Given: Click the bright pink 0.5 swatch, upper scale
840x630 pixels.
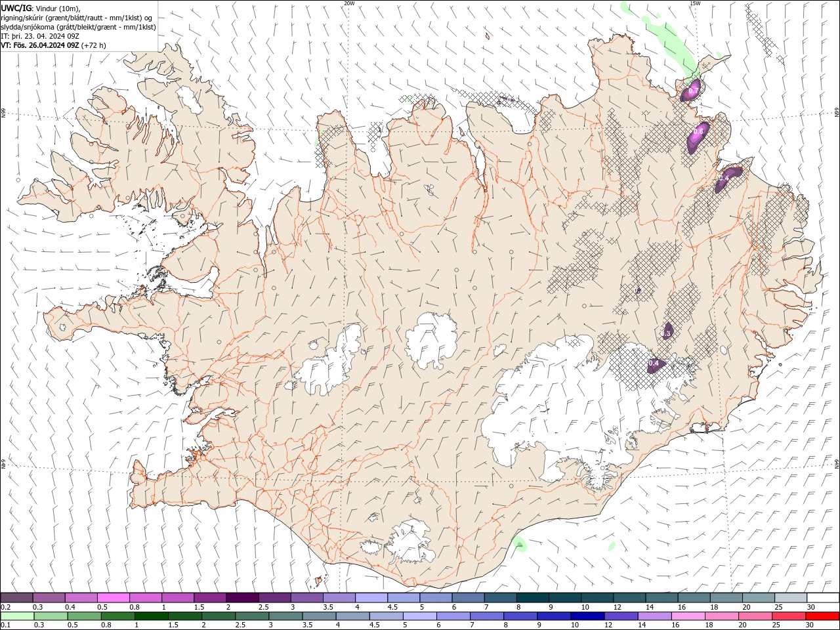Looking at the screenshot, I should point(114,598).
